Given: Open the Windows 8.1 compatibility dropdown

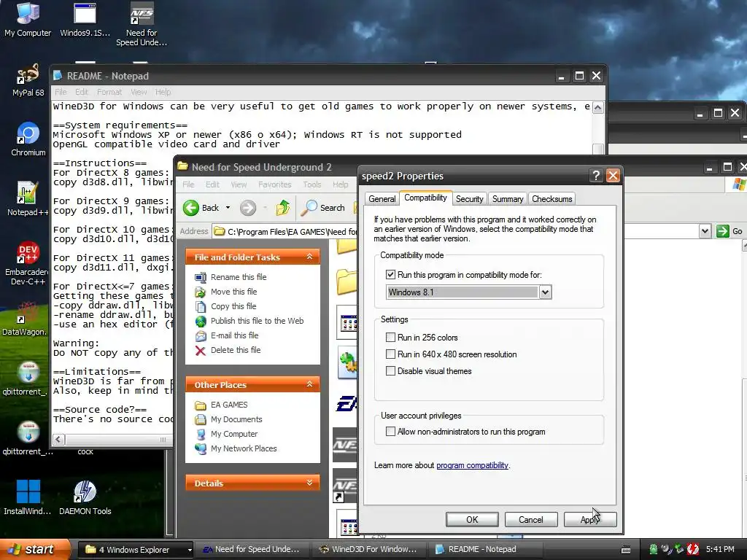Looking at the screenshot, I should [546, 292].
